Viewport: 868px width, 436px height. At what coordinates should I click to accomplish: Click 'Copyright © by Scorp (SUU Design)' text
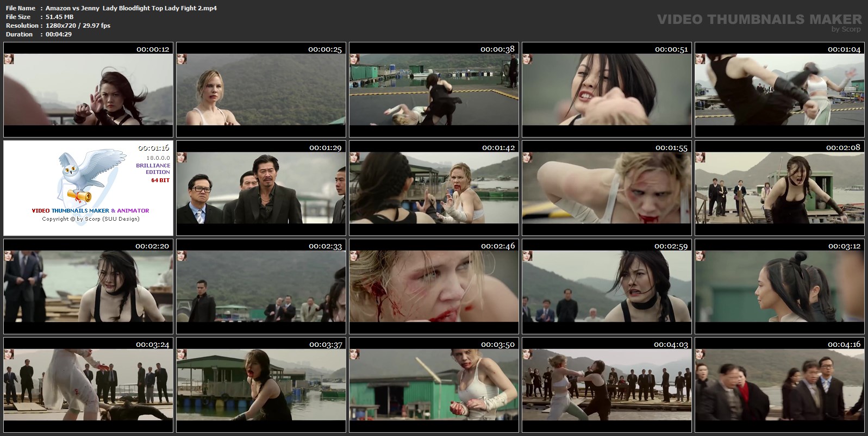[x=91, y=219]
